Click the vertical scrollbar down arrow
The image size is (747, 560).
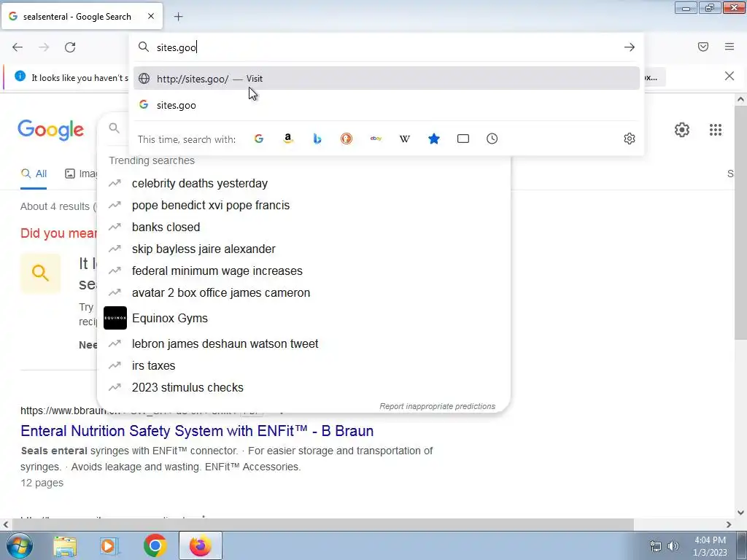tap(740, 513)
